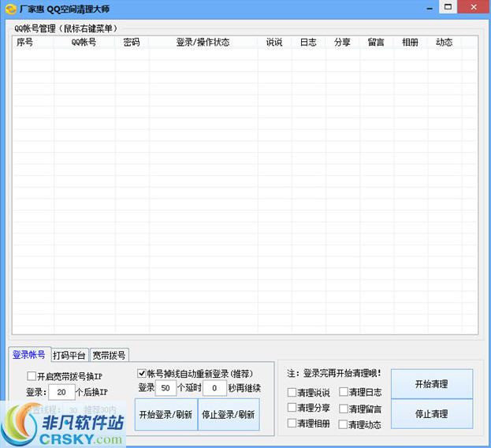The image size is (491, 448).
Task: Click the 日志 column header
Action: (308, 43)
